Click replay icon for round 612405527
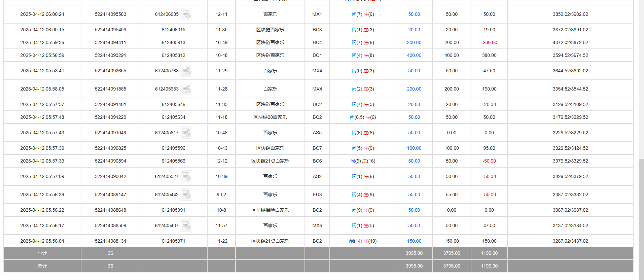 click(x=186, y=177)
